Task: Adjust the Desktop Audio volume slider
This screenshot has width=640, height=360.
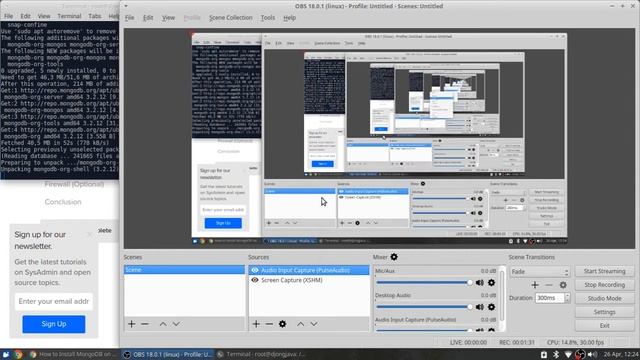Action: point(424,307)
